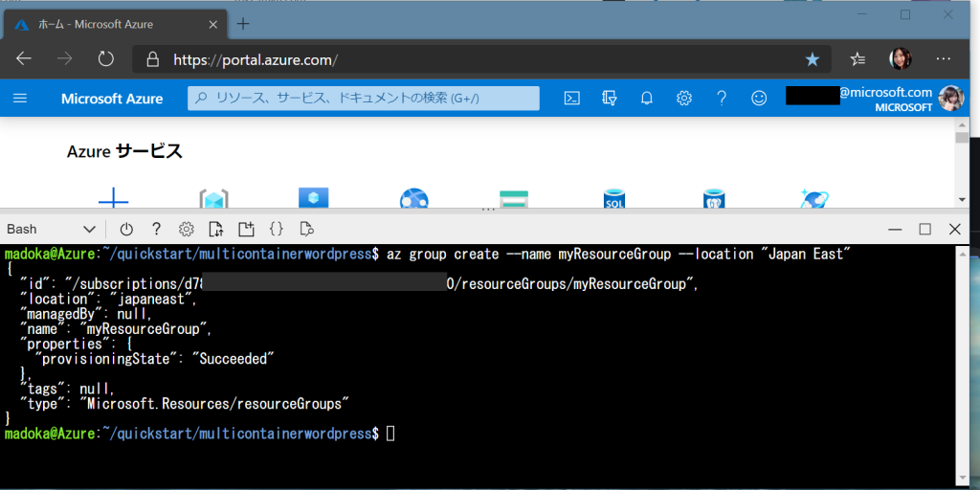Click the terminal prompt cursor line
The height and width of the screenshot is (490, 980).
click(x=199, y=434)
